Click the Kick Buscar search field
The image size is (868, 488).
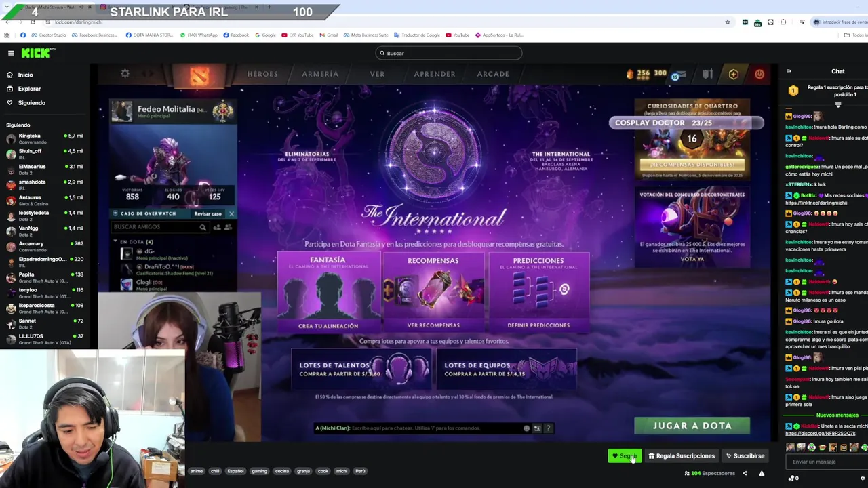coord(448,53)
